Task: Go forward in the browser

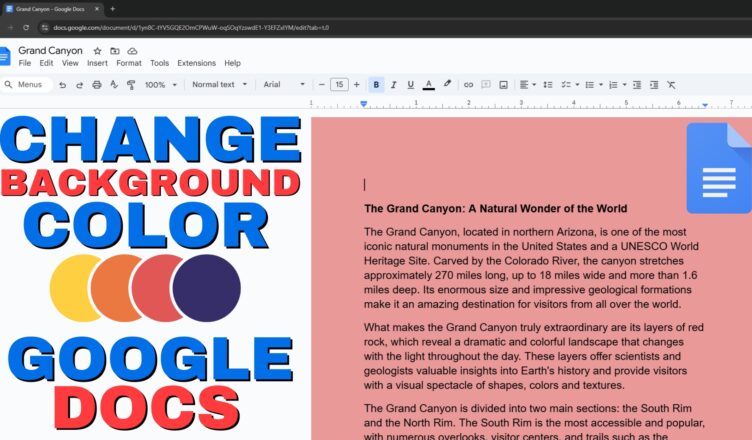Action: [x=11, y=28]
